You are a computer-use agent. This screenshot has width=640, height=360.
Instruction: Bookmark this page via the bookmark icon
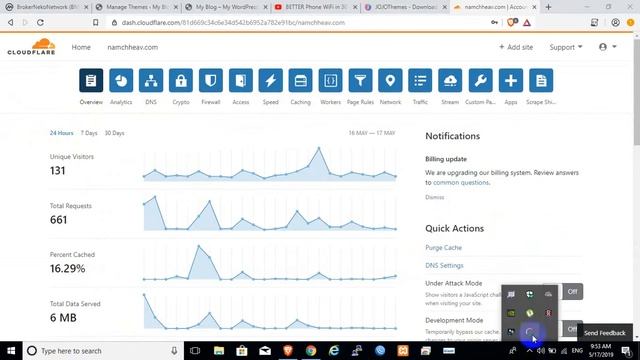96,22
